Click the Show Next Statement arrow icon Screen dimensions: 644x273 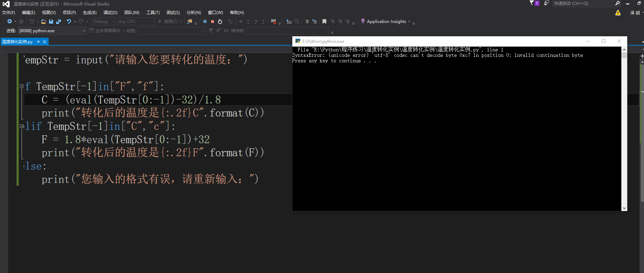(x=240, y=22)
